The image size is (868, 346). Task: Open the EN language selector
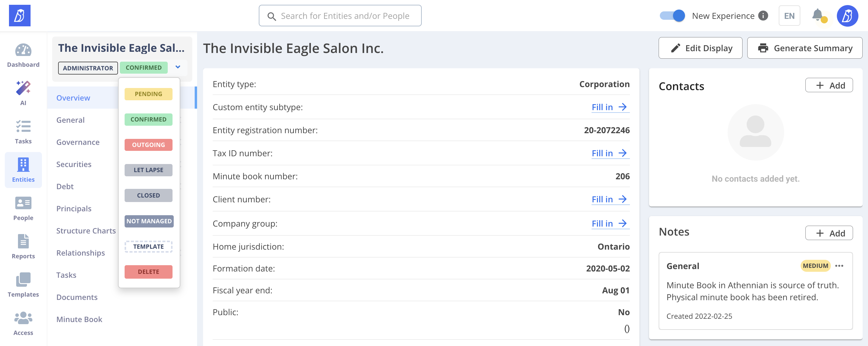coord(789,16)
